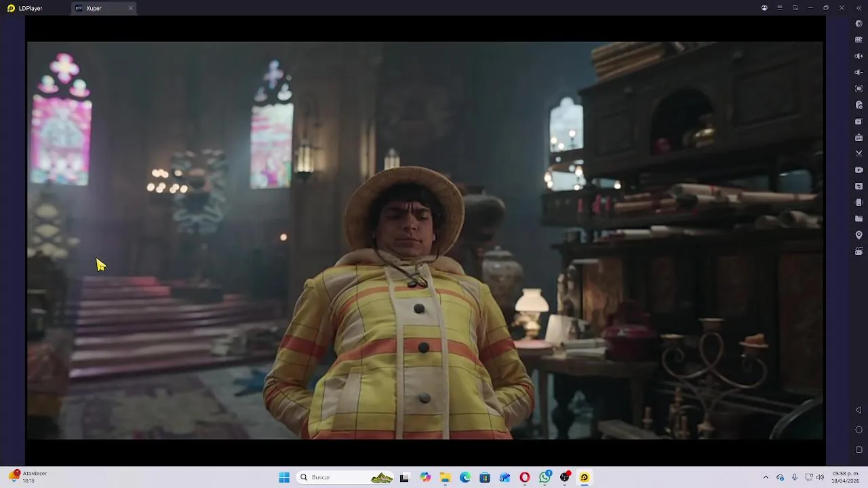868x488 pixels.
Task: Rotate the screen via sidebar icon
Action: click(859, 203)
